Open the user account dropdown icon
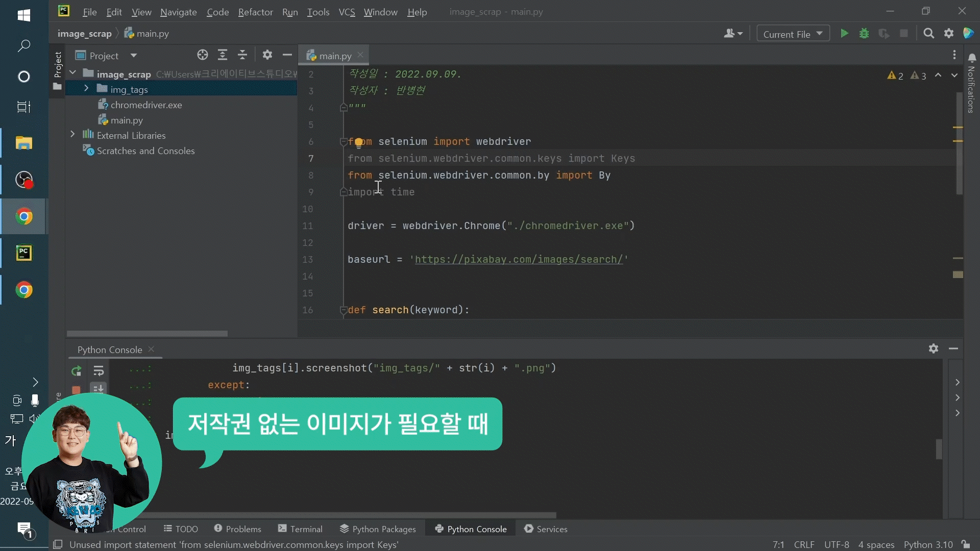The height and width of the screenshot is (551, 980). click(733, 34)
